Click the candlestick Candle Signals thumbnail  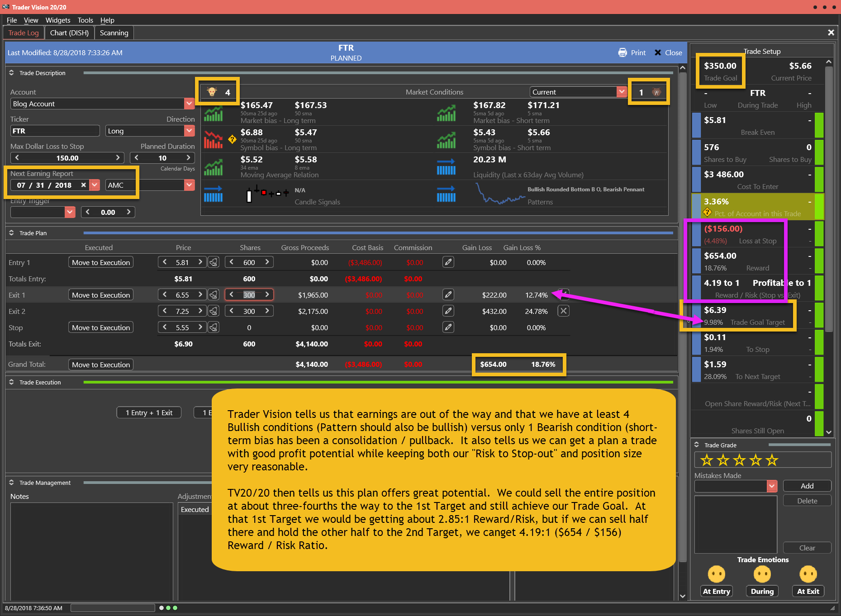coord(267,194)
